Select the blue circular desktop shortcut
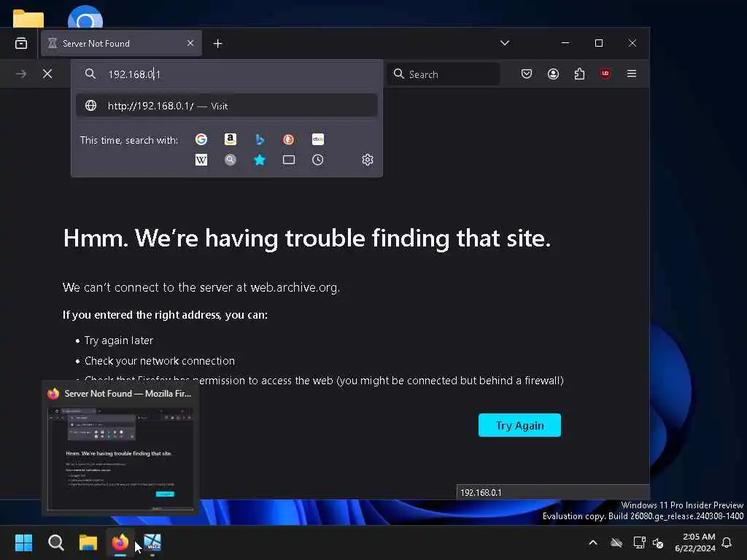This screenshot has width=747, height=560. point(85,17)
